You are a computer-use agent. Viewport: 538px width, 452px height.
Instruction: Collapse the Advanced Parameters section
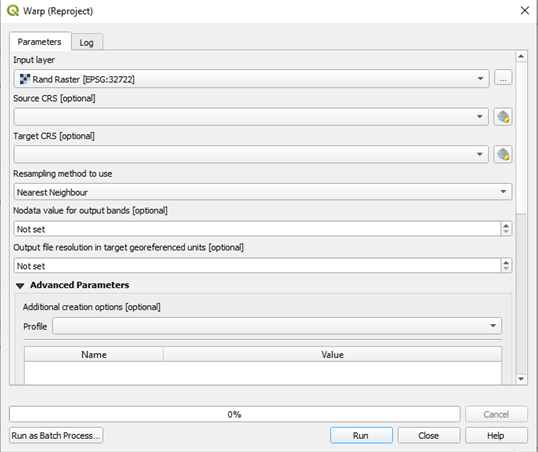20,286
